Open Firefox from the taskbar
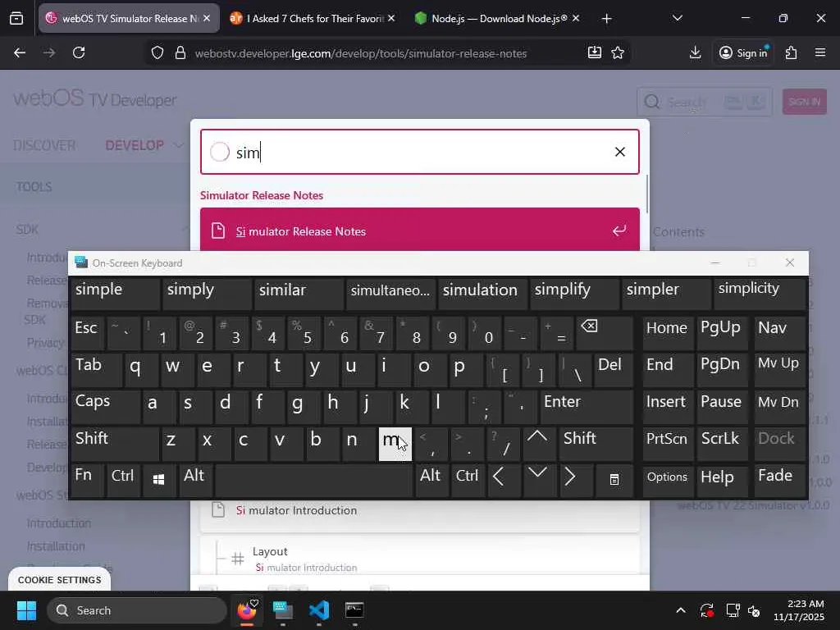Image resolution: width=840 pixels, height=630 pixels. point(247,610)
